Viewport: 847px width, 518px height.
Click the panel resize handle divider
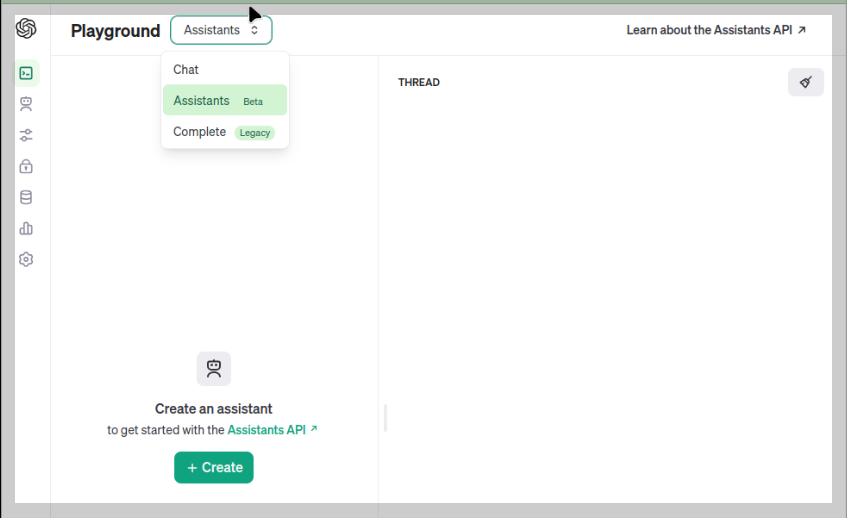(385, 418)
